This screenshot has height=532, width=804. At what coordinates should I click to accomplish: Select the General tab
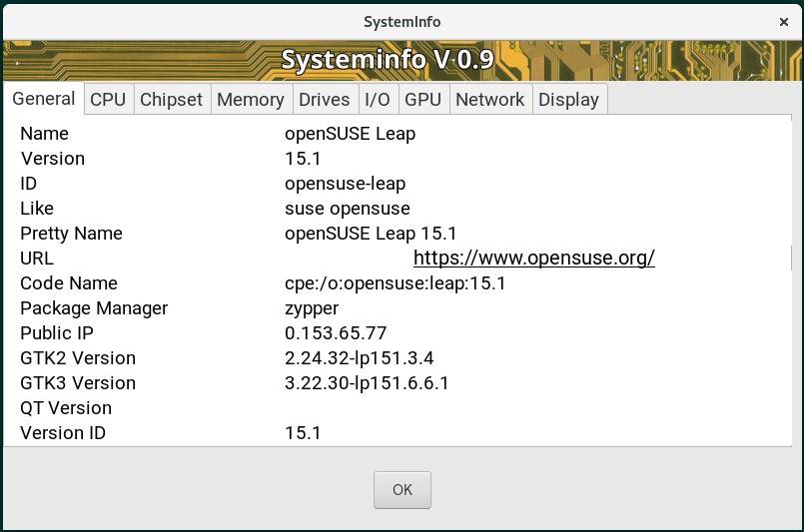(x=44, y=98)
